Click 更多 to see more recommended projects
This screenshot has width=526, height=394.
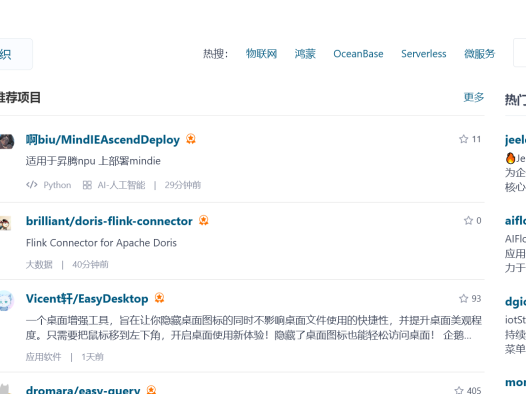474,97
